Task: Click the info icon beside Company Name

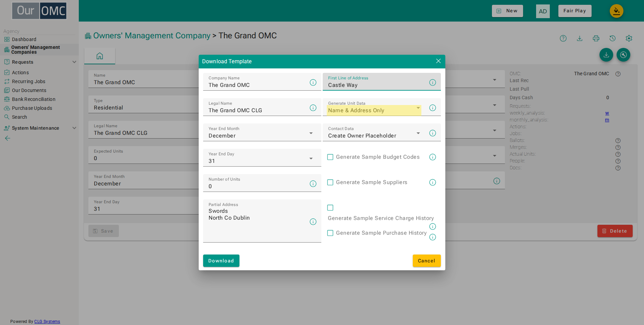Action: [x=313, y=82]
